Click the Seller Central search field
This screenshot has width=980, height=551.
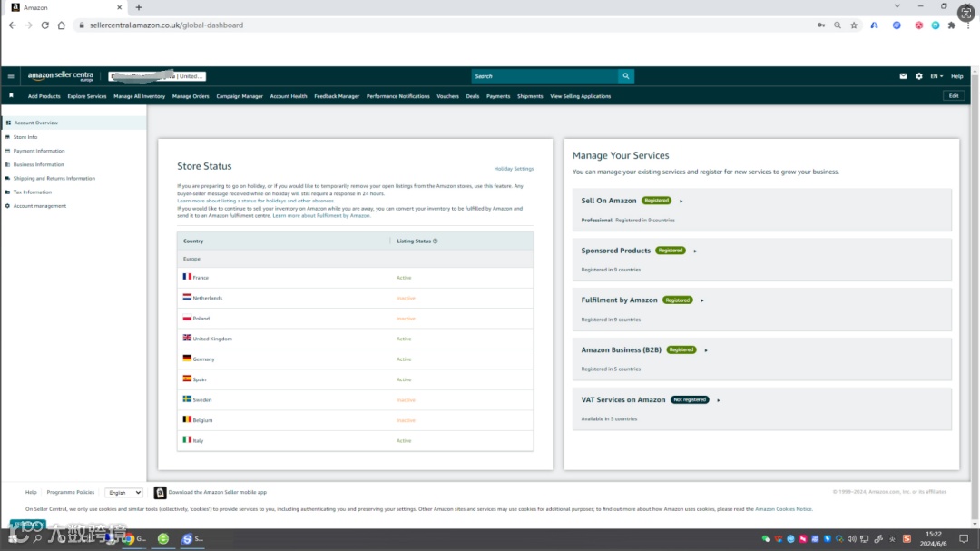(x=544, y=76)
